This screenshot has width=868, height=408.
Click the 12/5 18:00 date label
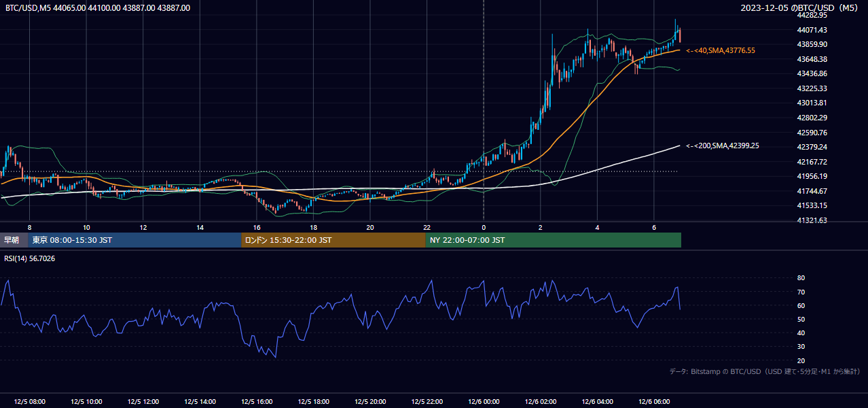click(313, 402)
